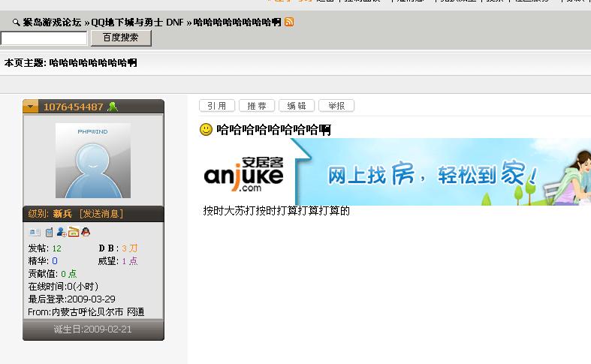Expand the dropdown arrow beside username 1076454487
Viewport: 591px width, 364px height.
31,107
